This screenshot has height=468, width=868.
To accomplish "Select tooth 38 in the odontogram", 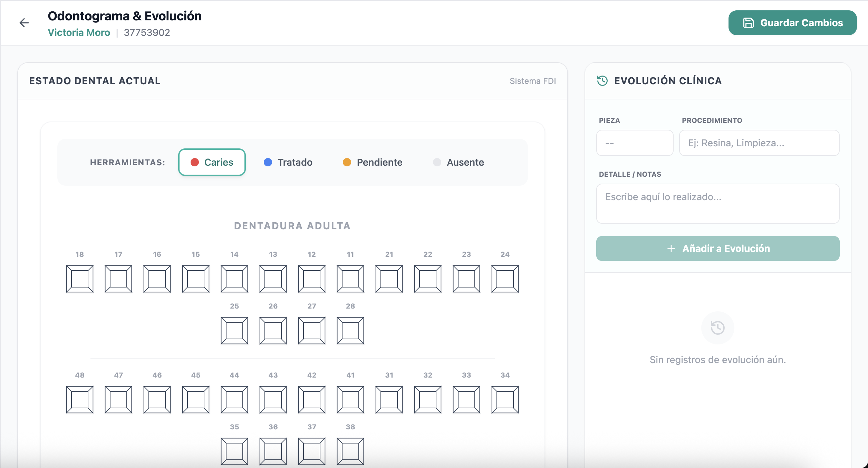I will click(x=350, y=451).
